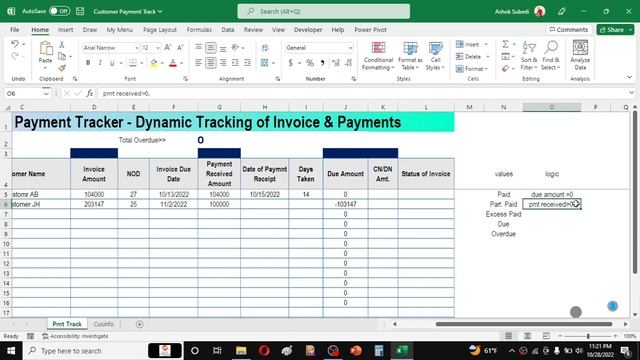This screenshot has height=360, width=640.
Task: Open Windows Start menu
Action: click(11, 351)
